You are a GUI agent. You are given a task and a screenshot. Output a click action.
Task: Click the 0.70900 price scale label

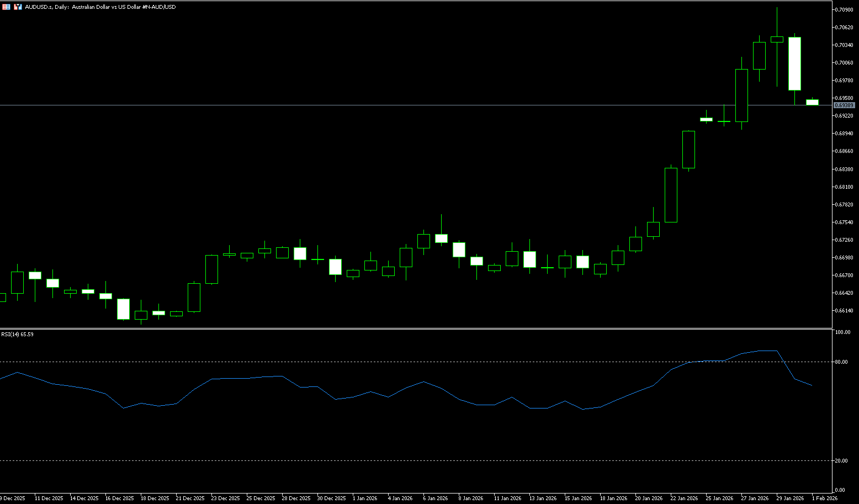[844, 10]
